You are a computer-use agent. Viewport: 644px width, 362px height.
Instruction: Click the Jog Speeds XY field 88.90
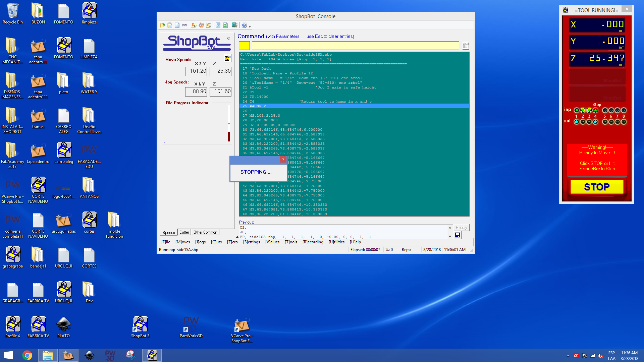[196, 92]
